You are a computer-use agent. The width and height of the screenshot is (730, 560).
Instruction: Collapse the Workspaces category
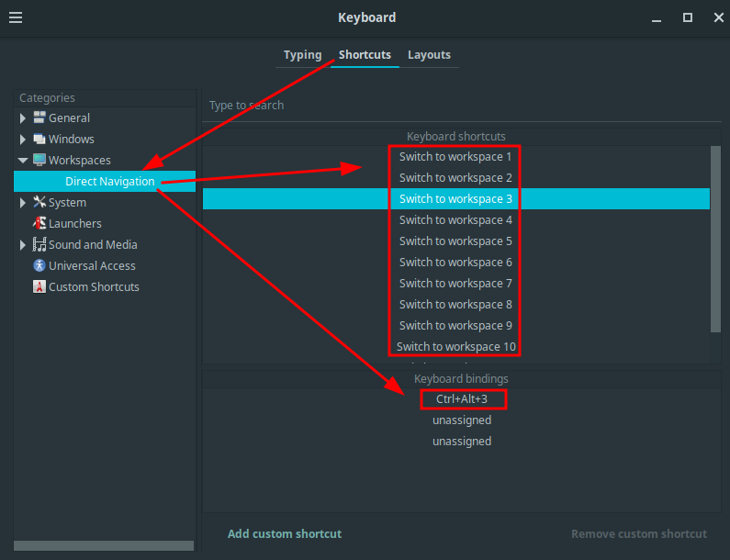tap(23, 160)
